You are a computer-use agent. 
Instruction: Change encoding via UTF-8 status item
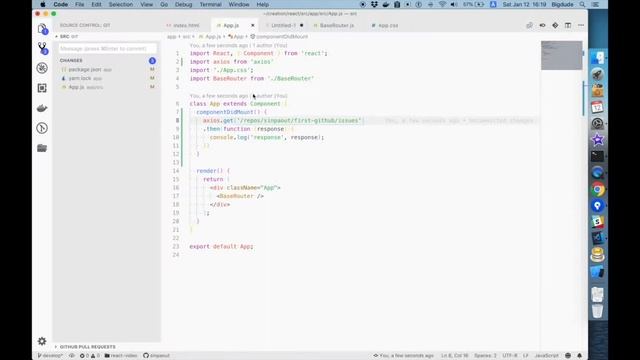(510, 356)
